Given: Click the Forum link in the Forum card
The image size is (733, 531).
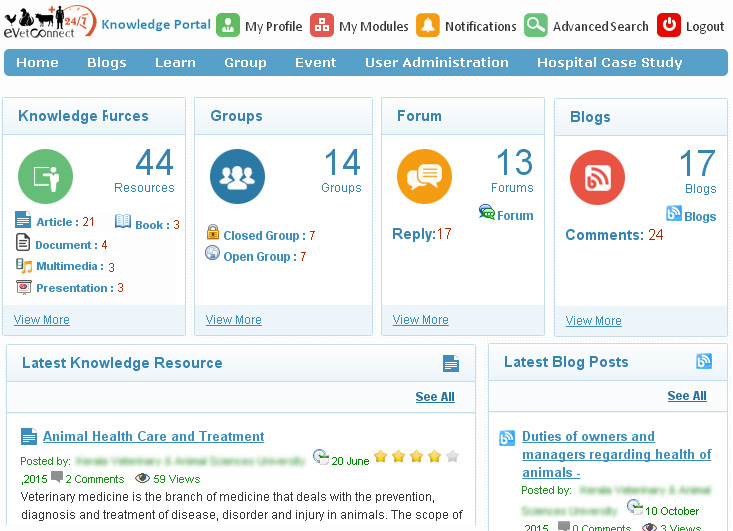Looking at the screenshot, I should pos(515,215).
